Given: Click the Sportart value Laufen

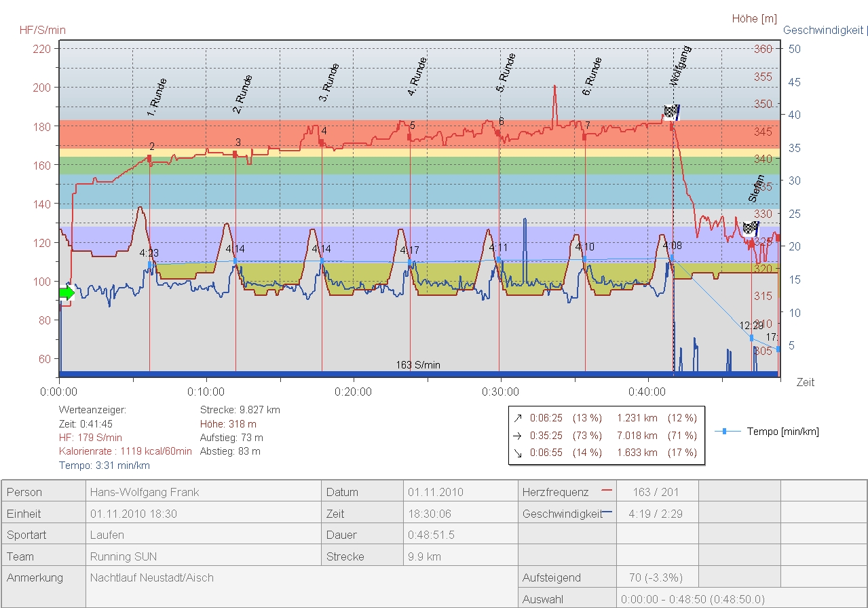Looking at the screenshot, I should click(x=107, y=535).
